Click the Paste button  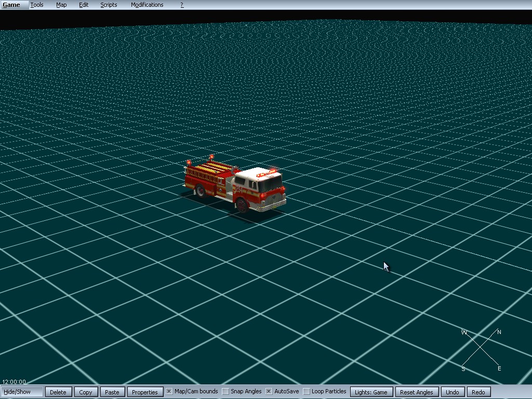pos(112,392)
